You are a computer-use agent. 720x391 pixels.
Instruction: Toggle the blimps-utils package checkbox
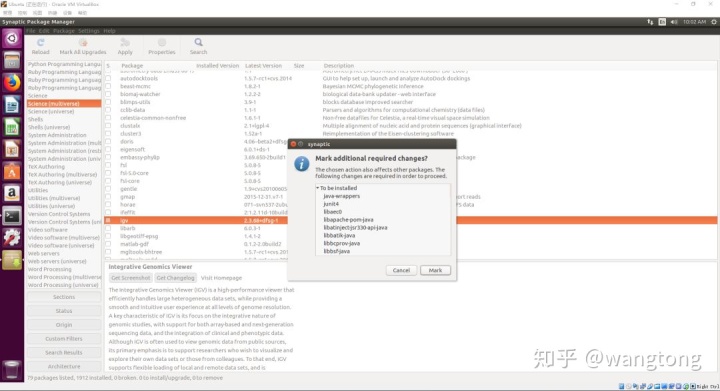(x=108, y=102)
